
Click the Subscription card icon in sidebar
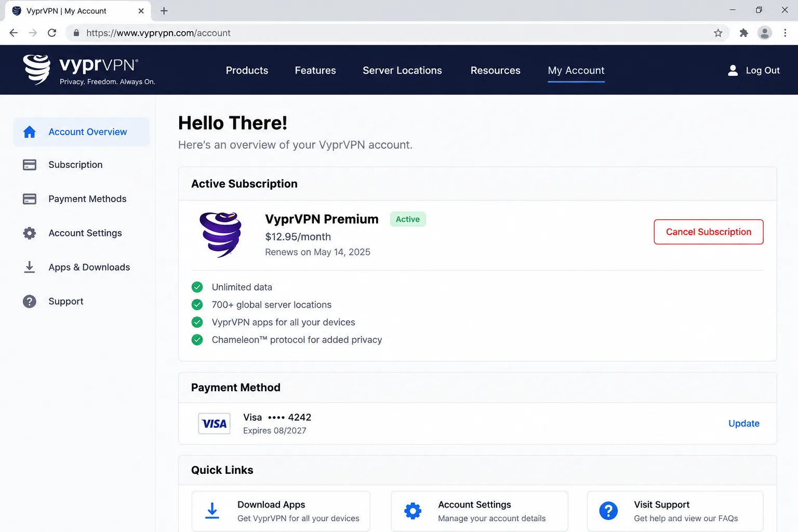point(30,165)
